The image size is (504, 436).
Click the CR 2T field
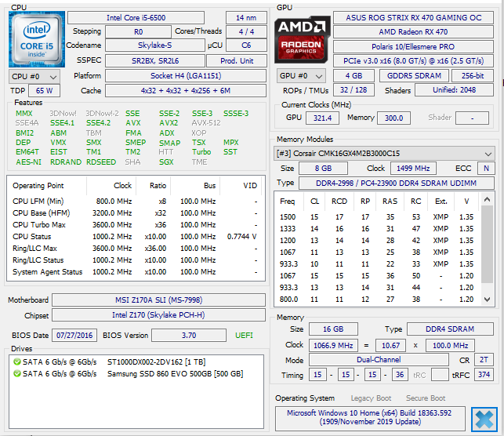click(484, 359)
